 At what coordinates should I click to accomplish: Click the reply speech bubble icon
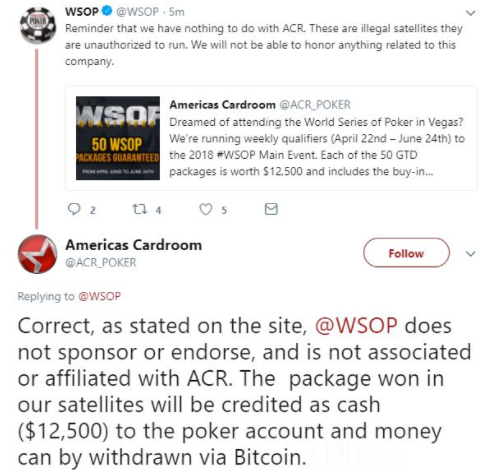tap(74, 209)
